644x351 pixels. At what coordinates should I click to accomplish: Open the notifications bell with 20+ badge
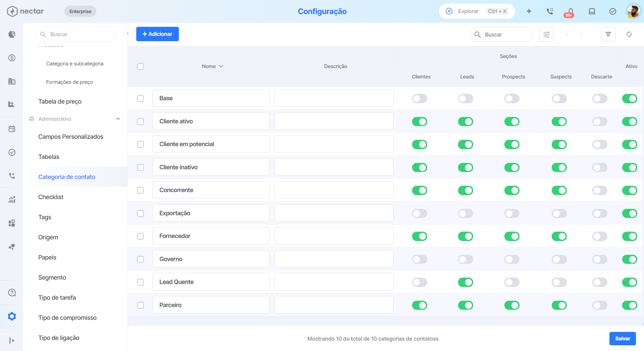point(570,12)
